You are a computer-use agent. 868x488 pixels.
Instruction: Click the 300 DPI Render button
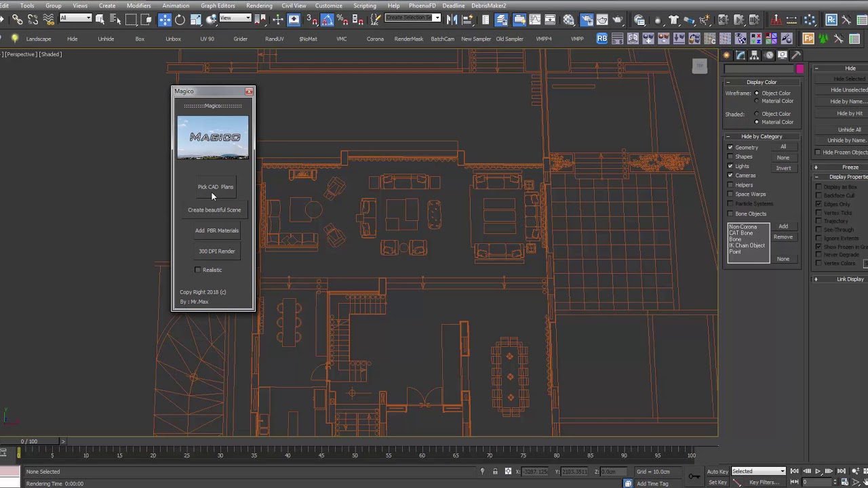coord(216,251)
